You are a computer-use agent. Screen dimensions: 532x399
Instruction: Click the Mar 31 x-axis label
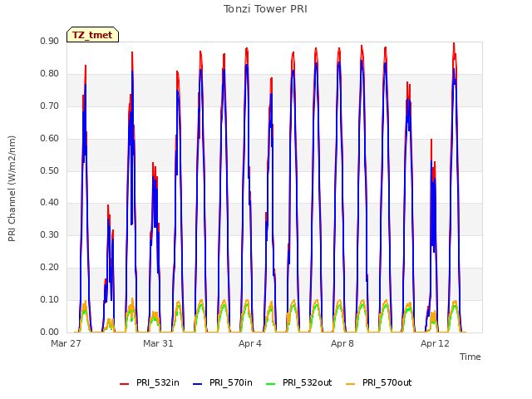click(158, 343)
